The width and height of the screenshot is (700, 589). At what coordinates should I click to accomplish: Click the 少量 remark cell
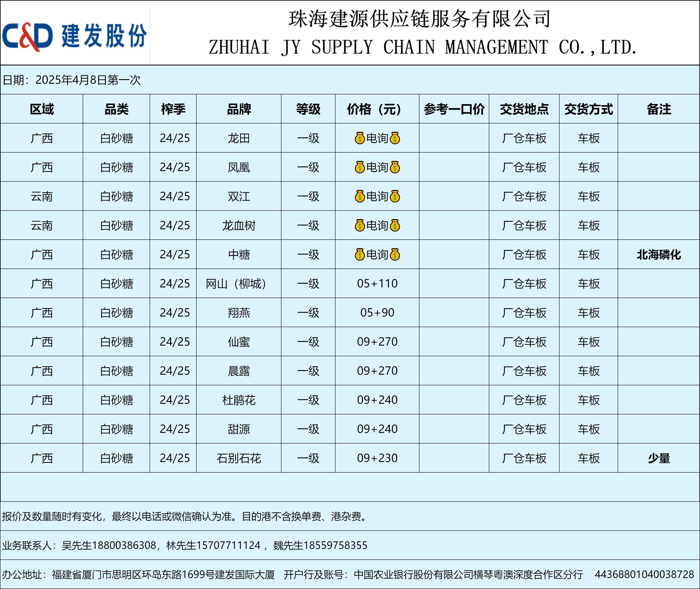point(659,458)
